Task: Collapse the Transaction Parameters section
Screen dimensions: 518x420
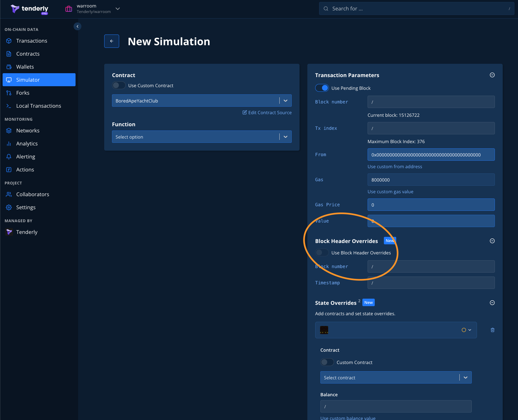Action: pyautogui.click(x=492, y=75)
